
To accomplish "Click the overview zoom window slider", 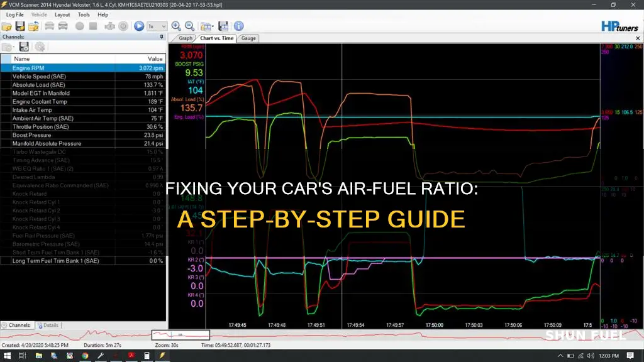I will (180, 335).
